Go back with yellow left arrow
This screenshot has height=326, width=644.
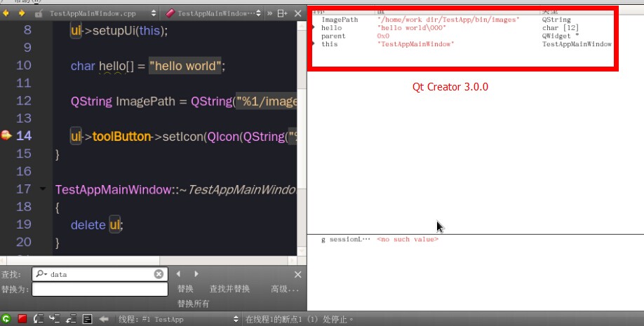pyautogui.click(x=7, y=13)
